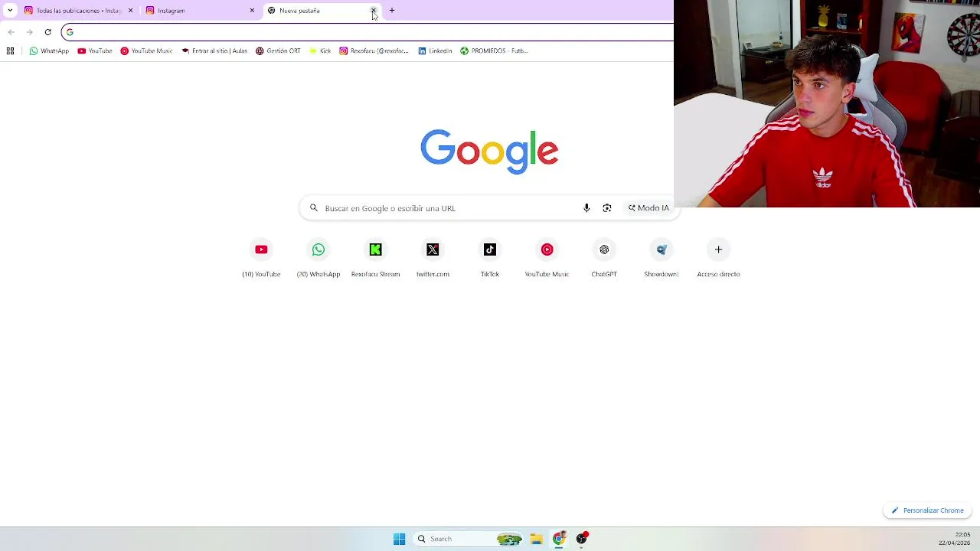This screenshot has height=551, width=980.
Task: Go forward with the forward arrow
Action: [29, 32]
